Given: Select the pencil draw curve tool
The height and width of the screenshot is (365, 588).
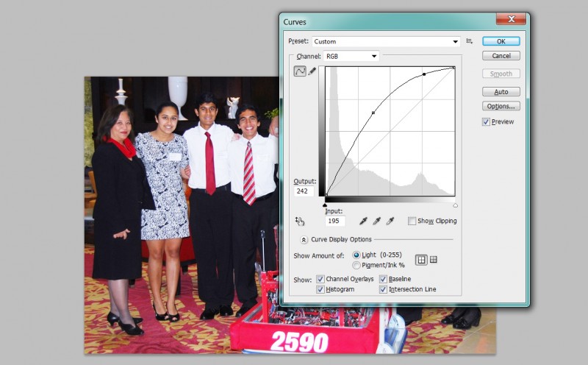Looking at the screenshot, I should pos(312,71).
